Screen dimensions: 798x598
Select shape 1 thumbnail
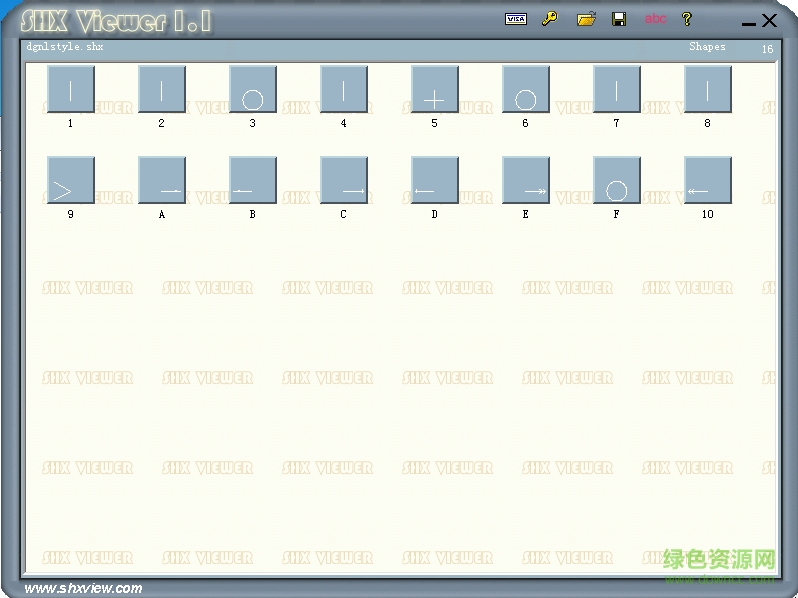(71, 90)
